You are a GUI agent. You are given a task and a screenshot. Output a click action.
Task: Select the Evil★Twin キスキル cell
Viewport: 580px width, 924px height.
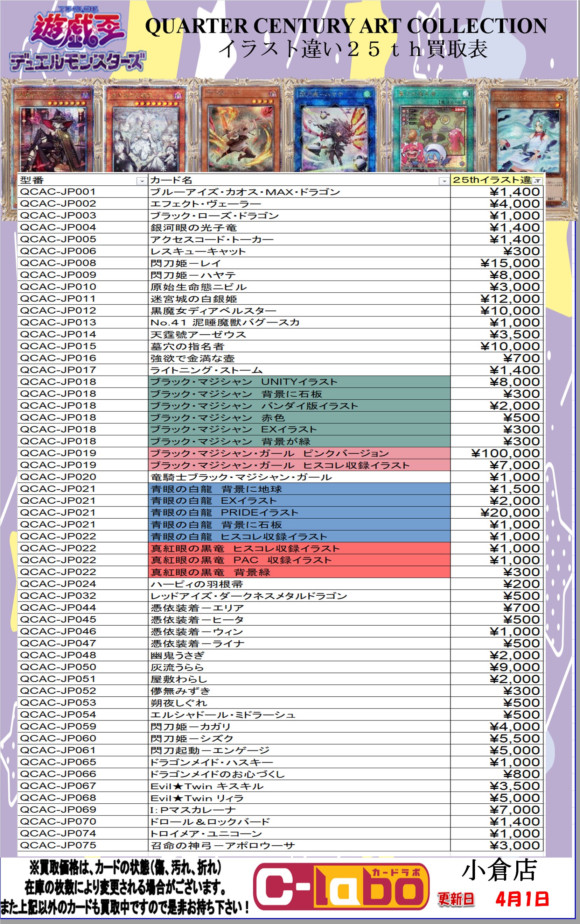pyautogui.click(x=299, y=786)
